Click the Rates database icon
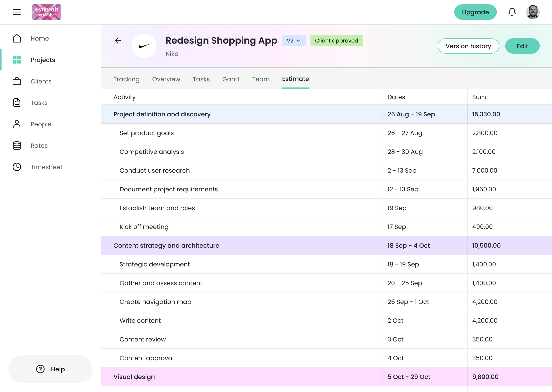 point(17,145)
